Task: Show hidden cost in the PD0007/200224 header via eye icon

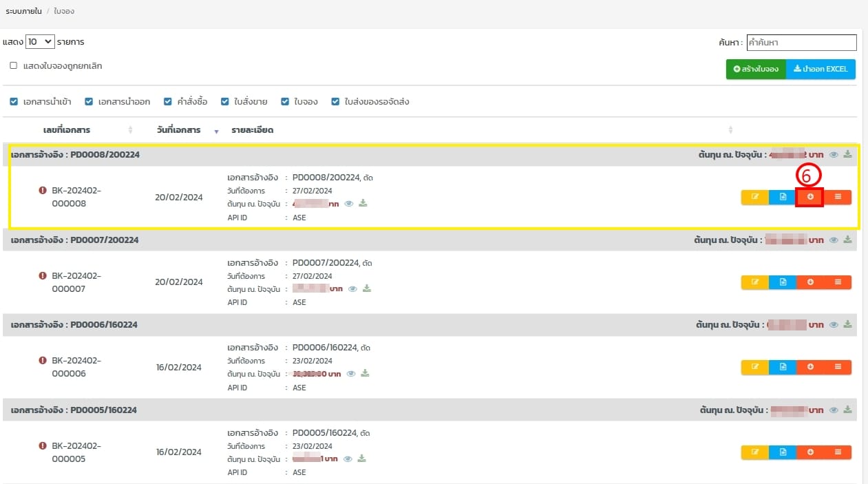Action: click(x=834, y=240)
